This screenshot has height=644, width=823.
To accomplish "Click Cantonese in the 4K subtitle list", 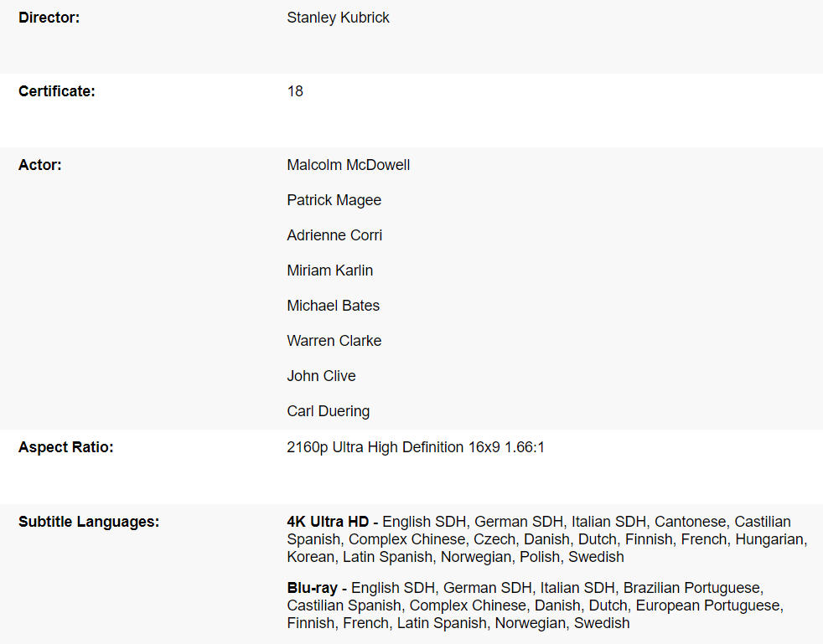I will point(690,522).
